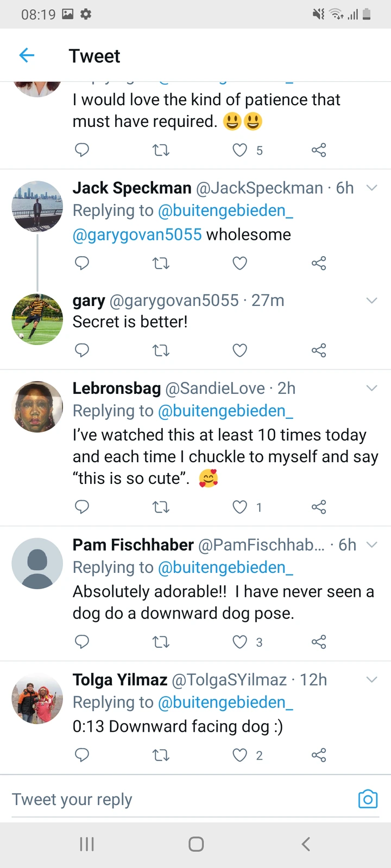This screenshot has width=391, height=868.
Task: Retweet gary's 'Secret is better!' tweet
Action: [161, 350]
